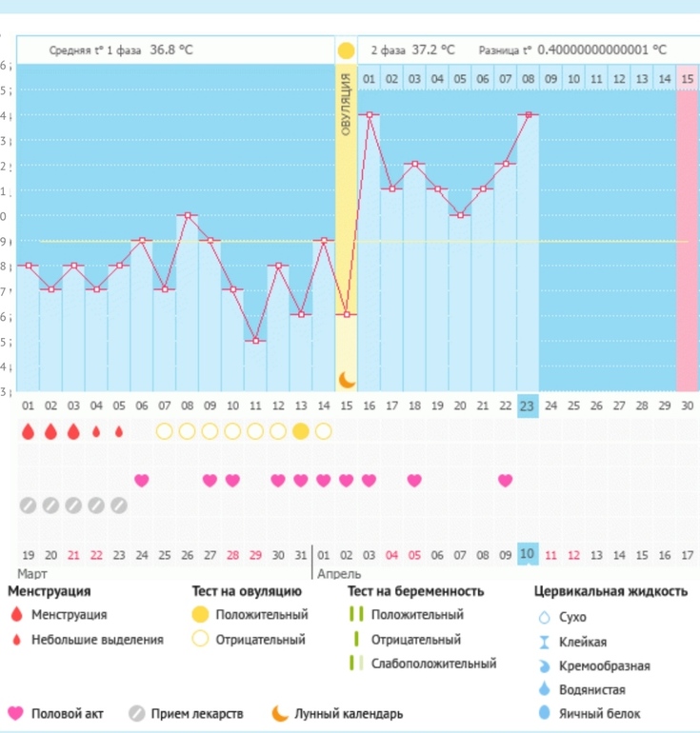700x733 pixels.
Task: Click the medication pill icon on cycle day 03
Action: [73, 505]
